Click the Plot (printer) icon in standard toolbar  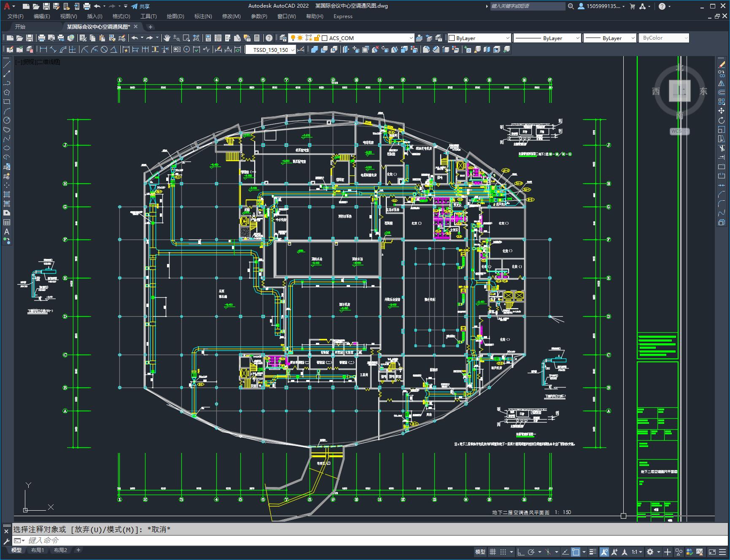(41, 38)
